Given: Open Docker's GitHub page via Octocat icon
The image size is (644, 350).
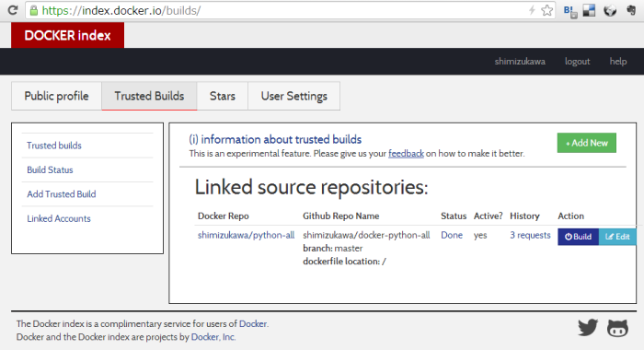Looking at the screenshot, I should click(x=617, y=328).
